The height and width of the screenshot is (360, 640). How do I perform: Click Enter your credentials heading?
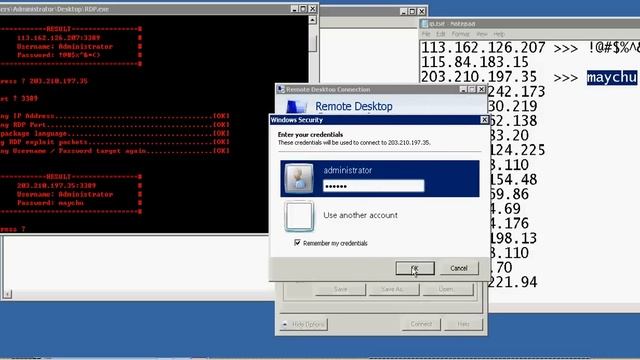(310, 134)
